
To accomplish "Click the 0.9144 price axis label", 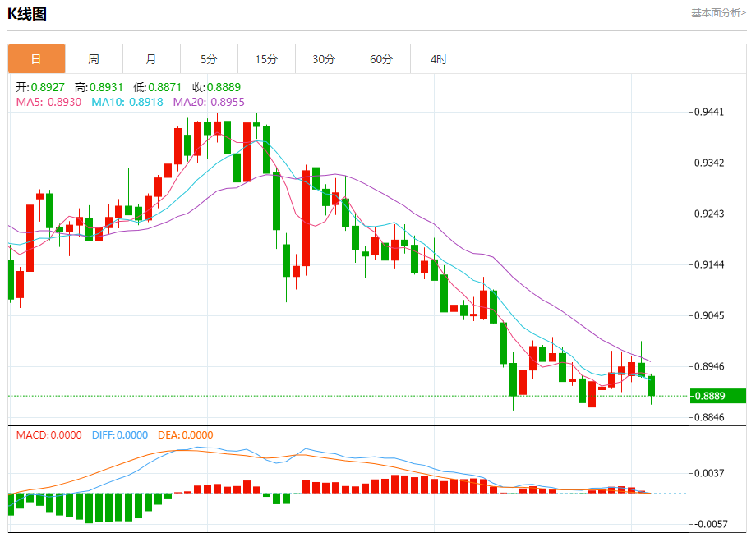I will point(708,264).
